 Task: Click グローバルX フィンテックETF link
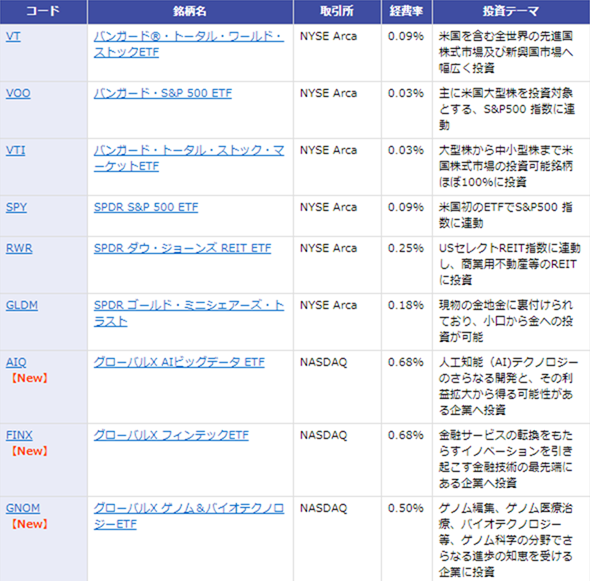point(171,435)
